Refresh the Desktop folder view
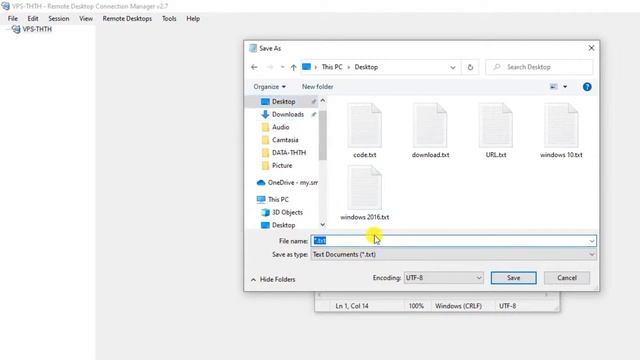Viewport: 640px width, 360px height. coord(470,67)
